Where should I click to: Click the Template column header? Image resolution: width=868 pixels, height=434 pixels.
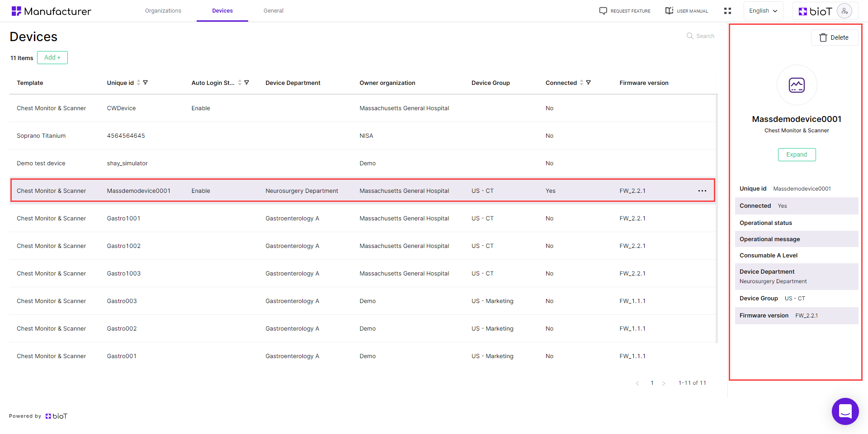click(30, 83)
